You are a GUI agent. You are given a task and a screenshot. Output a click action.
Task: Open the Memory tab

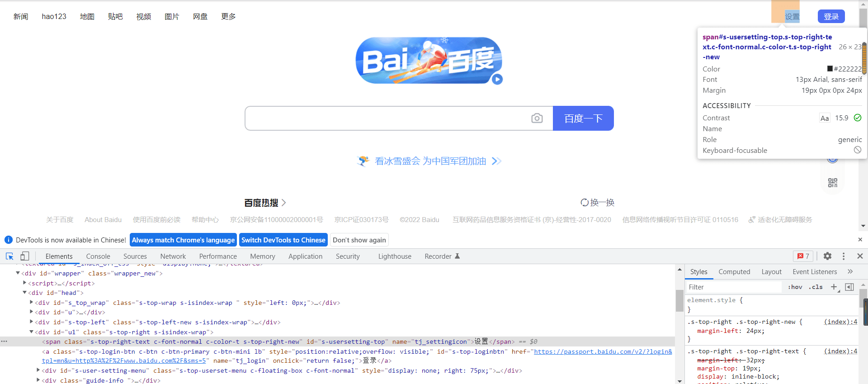[262, 256]
